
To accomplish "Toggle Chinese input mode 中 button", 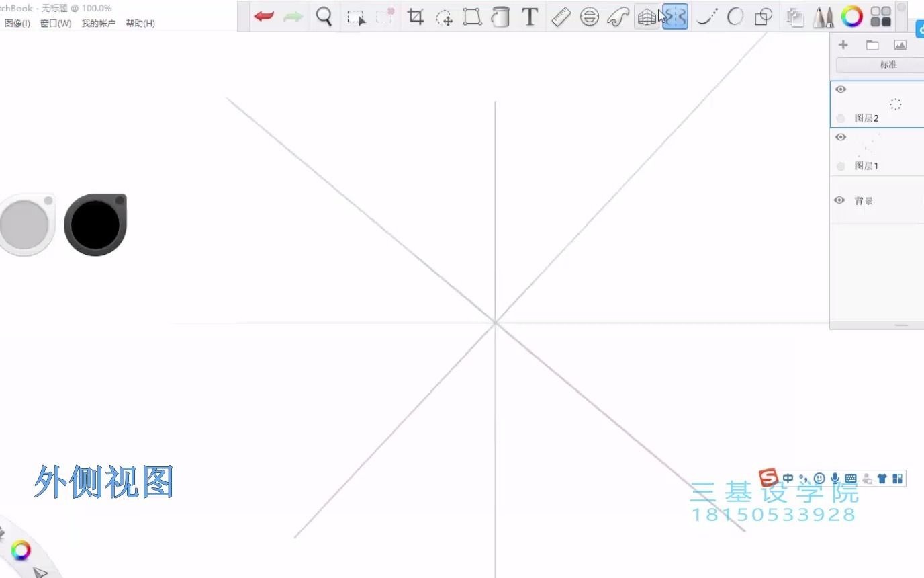I will click(788, 479).
